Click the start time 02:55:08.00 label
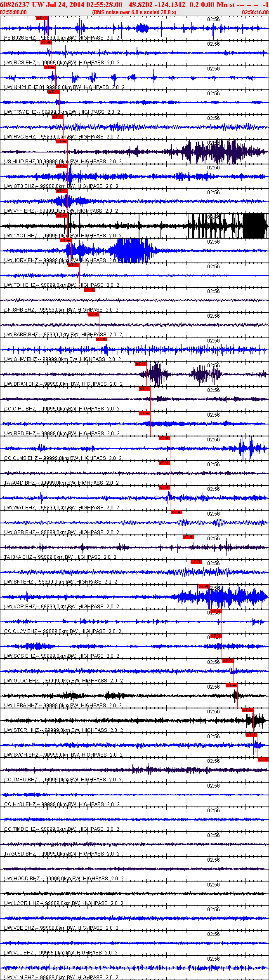This screenshot has width=269, height=980. point(14,12)
